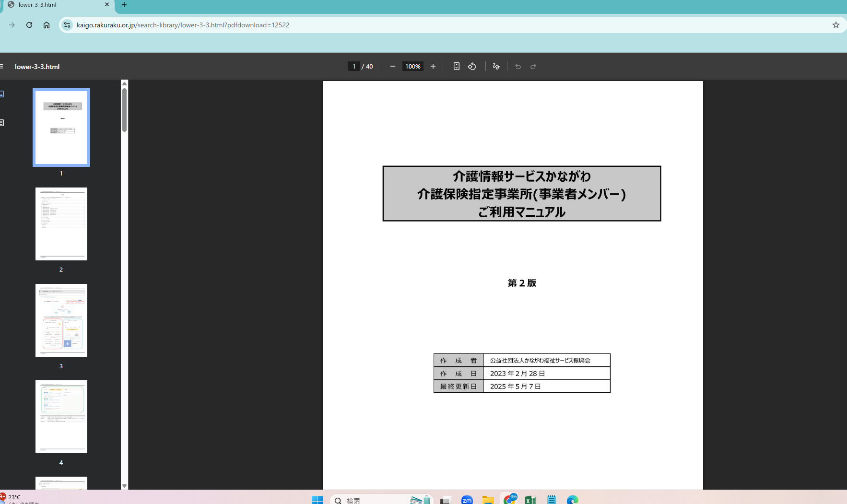Click the '第 2 版' edition text
This screenshot has height=504, width=847.
point(522,283)
